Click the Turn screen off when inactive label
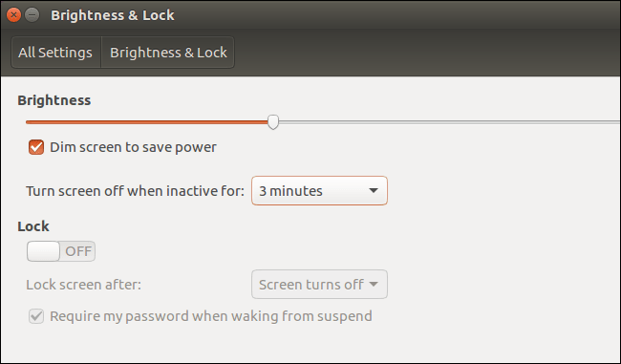Screen dimensions: 621x364 pyautogui.click(x=135, y=191)
